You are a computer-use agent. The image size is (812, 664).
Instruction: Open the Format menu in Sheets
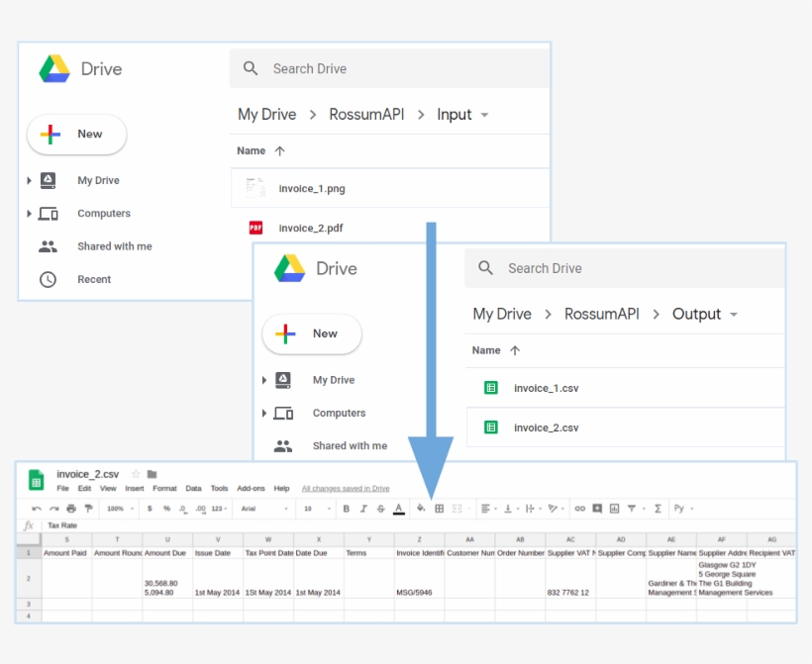pyautogui.click(x=164, y=488)
